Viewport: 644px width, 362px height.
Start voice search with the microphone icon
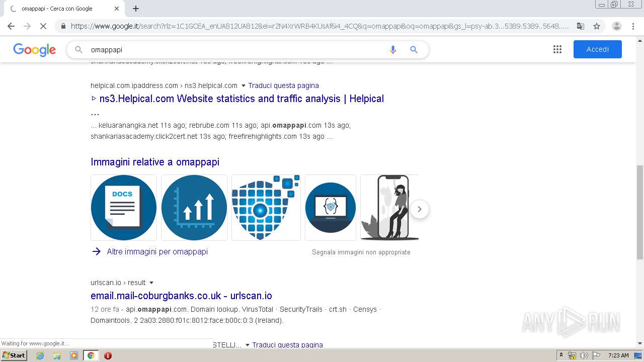[393, 50]
